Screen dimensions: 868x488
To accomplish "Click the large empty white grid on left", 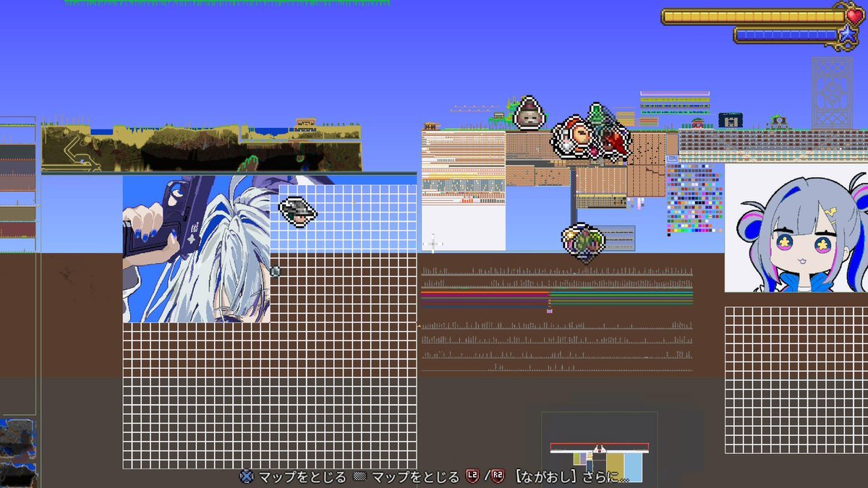I will pyautogui.click(x=270, y=395).
